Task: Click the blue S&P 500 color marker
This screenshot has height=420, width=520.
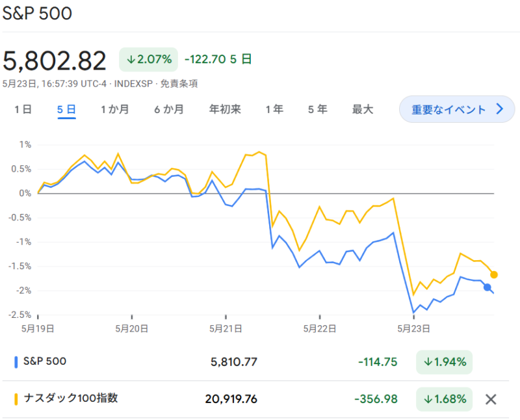Action: (16, 362)
